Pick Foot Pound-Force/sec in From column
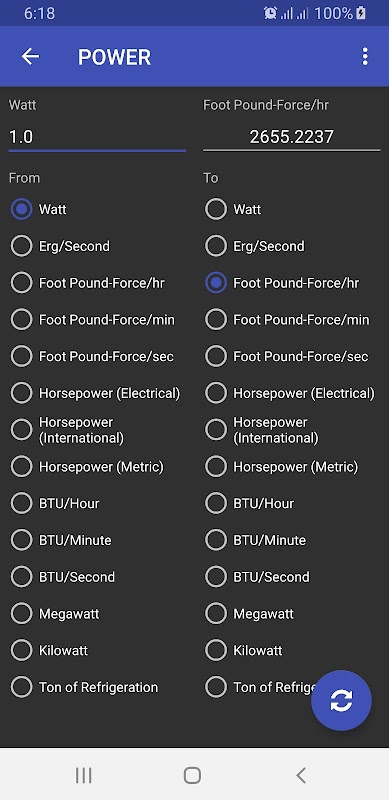The width and height of the screenshot is (389, 800). (92, 357)
